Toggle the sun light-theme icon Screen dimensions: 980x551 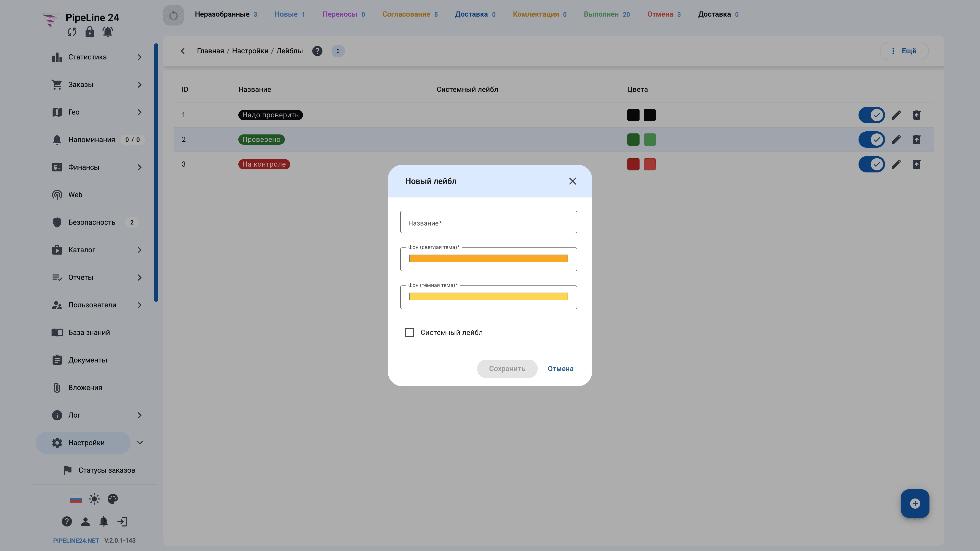click(94, 499)
